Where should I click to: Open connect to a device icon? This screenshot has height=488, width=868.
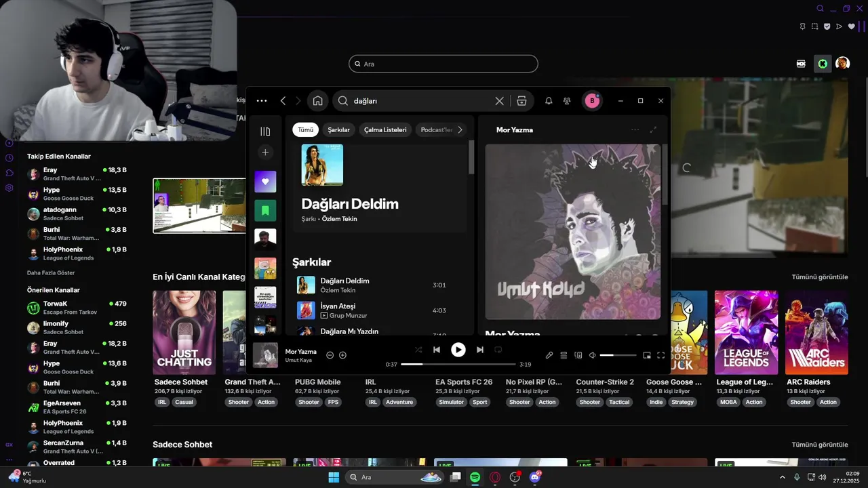(x=578, y=355)
